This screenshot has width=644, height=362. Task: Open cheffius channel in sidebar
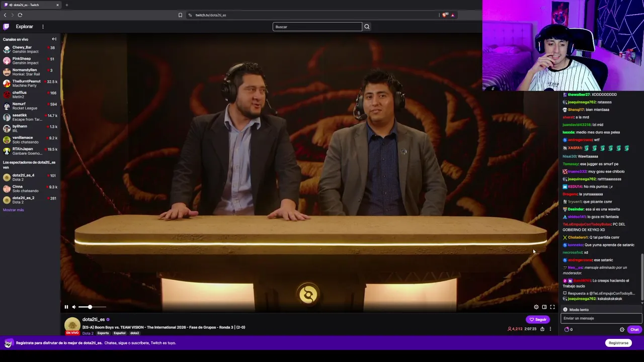tap(30, 95)
